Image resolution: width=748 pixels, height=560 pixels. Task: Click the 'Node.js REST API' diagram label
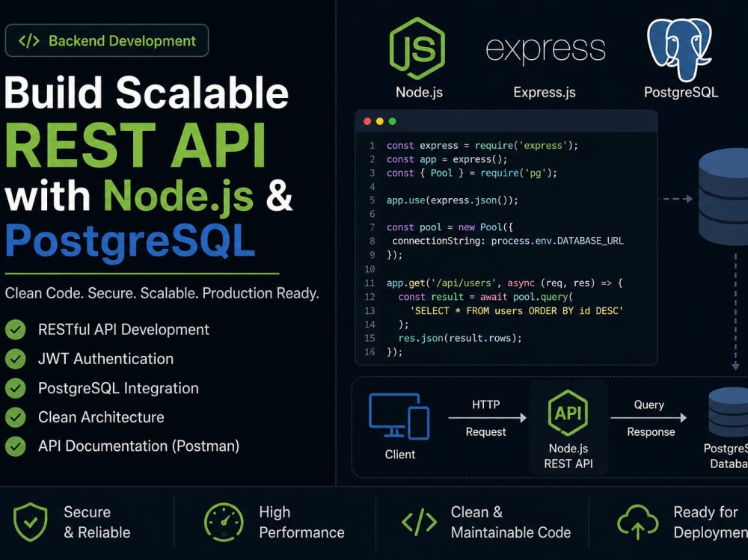point(568,456)
